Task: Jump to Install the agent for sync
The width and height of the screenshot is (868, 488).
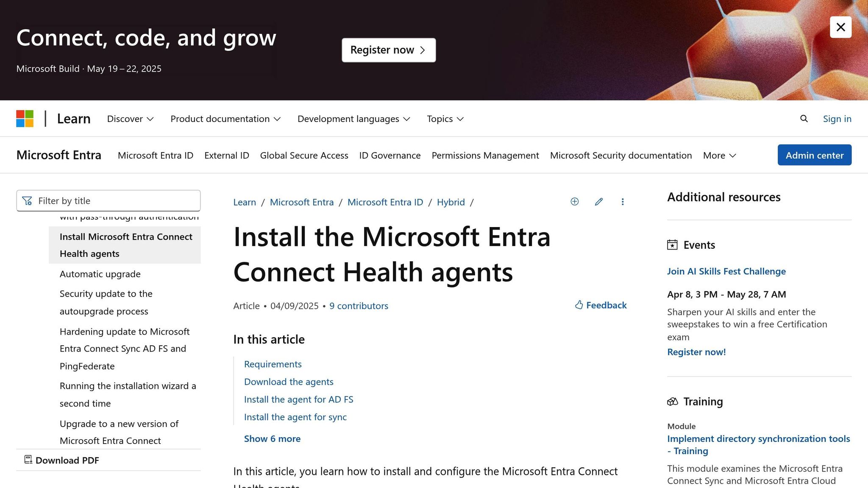Action: 295,417
